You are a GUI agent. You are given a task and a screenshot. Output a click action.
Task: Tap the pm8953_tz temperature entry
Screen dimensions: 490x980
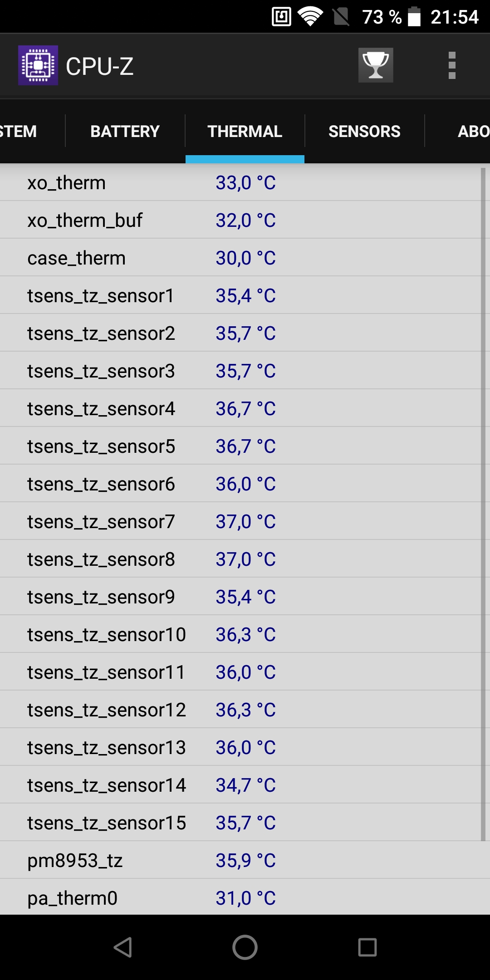245,860
